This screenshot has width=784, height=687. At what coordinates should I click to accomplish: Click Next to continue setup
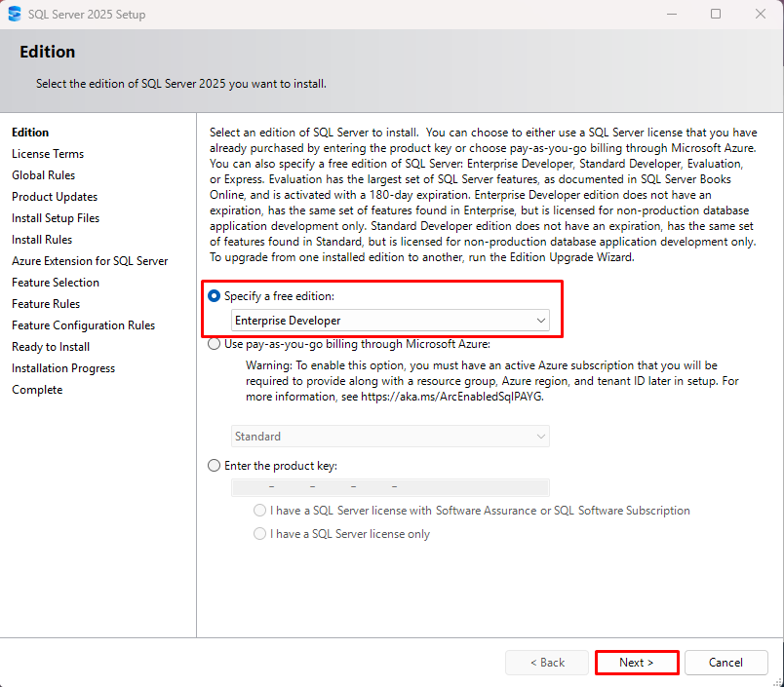point(637,663)
